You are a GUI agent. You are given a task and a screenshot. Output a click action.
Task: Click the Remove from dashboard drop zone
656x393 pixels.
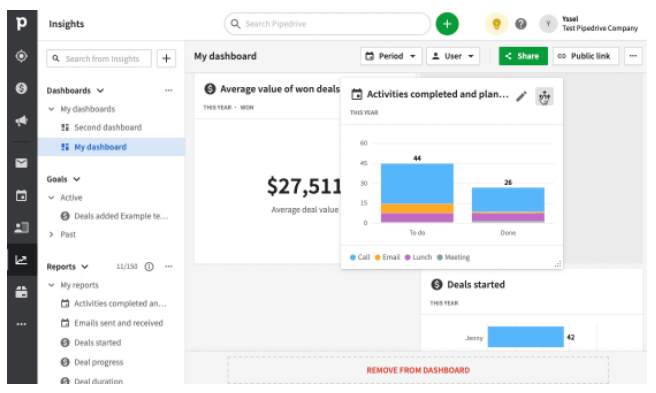tap(418, 370)
